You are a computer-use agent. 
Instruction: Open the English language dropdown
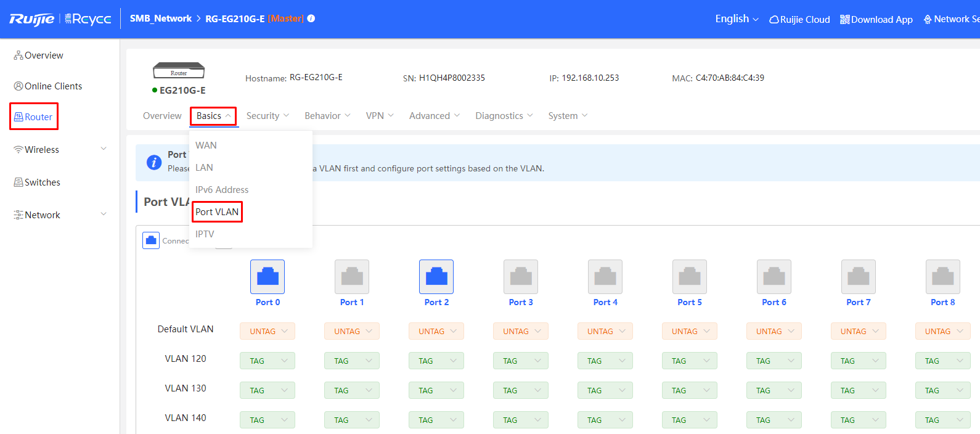coord(737,18)
